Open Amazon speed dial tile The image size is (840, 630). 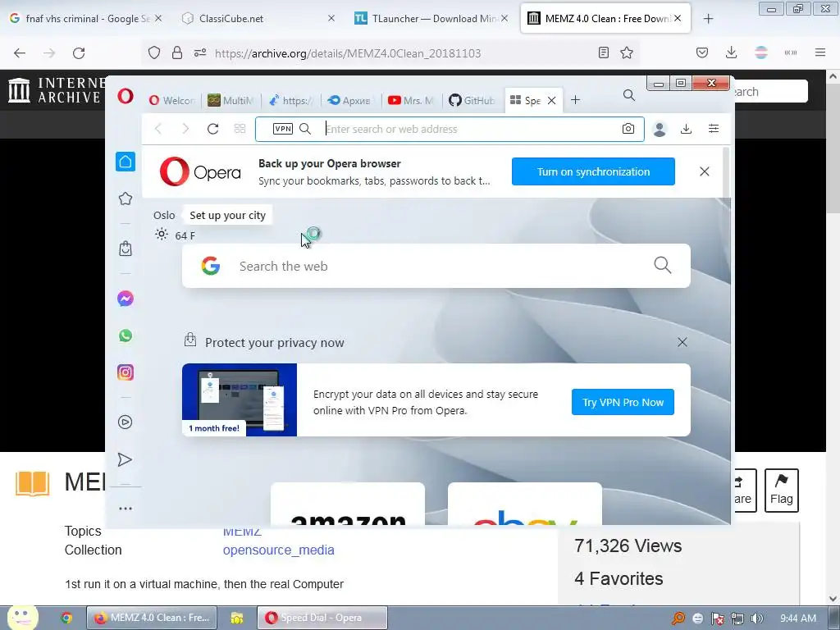(x=348, y=504)
